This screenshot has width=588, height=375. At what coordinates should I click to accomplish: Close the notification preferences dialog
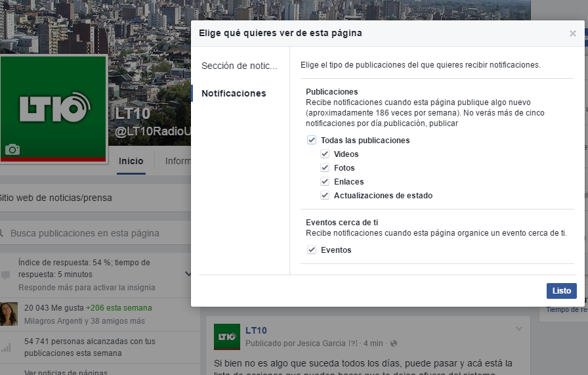tap(572, 33)
